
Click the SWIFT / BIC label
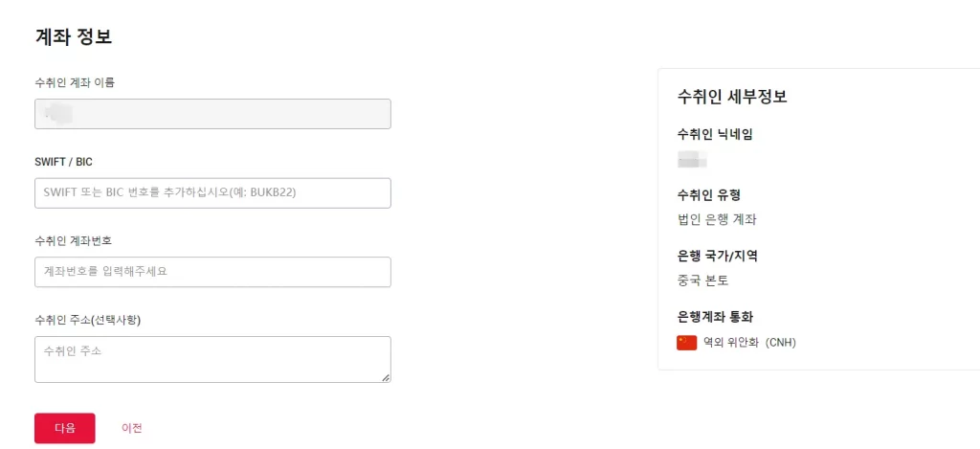point(64,162)
